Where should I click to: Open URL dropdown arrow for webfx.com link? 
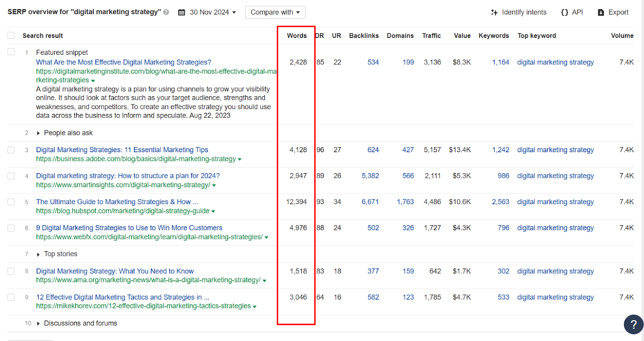pos(266,238)
